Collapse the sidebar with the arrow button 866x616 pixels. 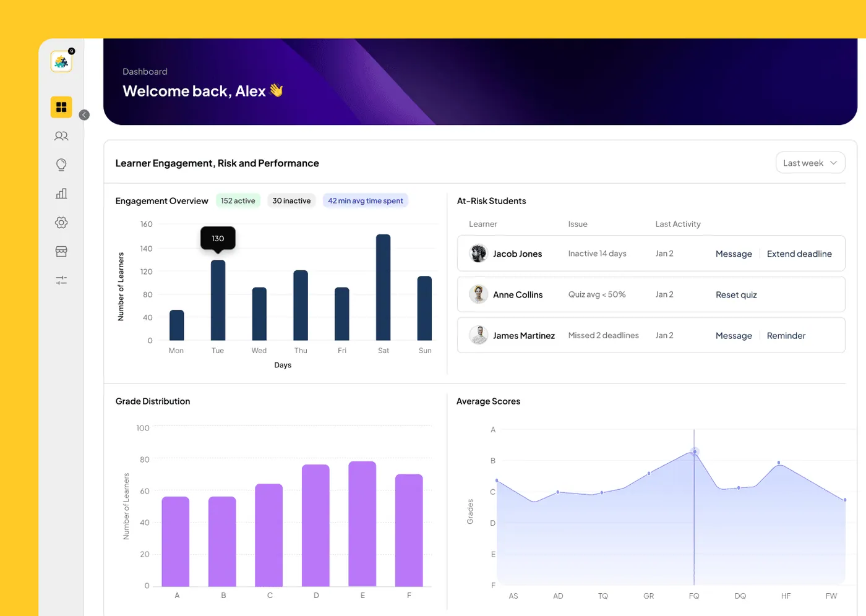pos(84,115)
